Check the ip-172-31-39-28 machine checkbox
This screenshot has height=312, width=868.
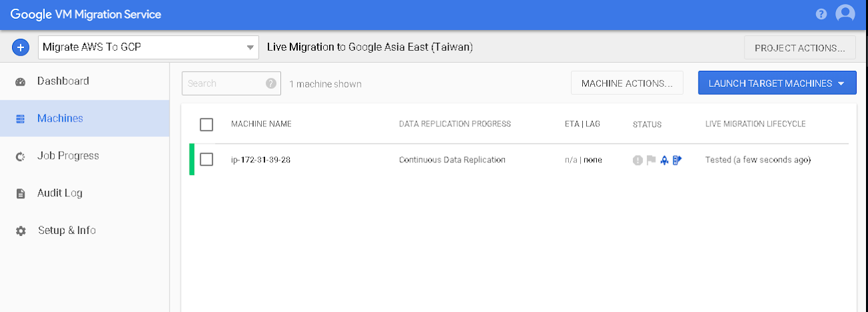point(206,160)
